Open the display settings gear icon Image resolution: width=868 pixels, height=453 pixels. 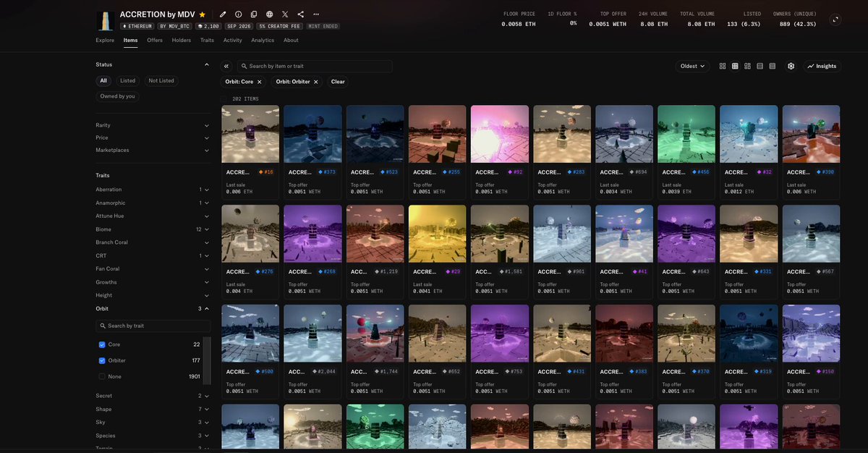click(791, 66)
